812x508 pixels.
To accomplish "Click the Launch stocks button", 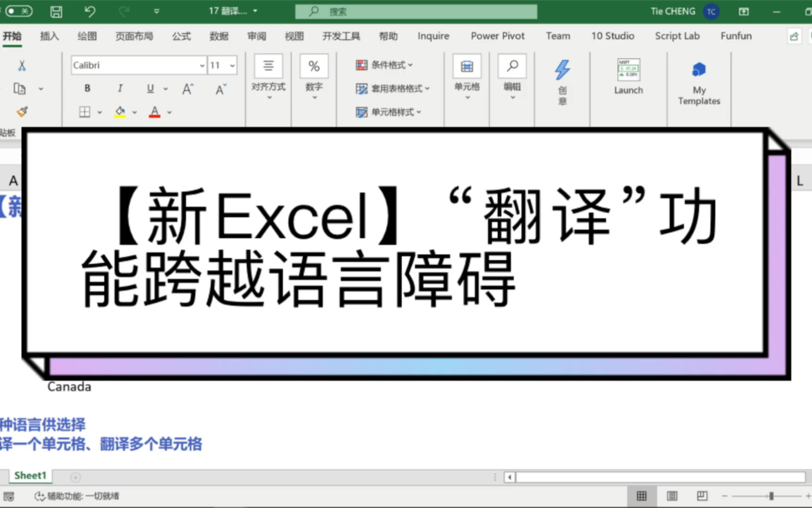I will 628,76.
